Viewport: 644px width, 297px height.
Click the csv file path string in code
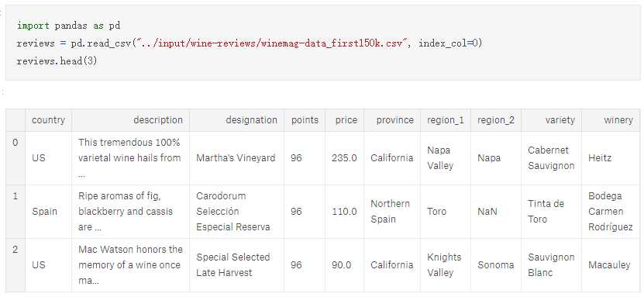(x=274, y=43)
